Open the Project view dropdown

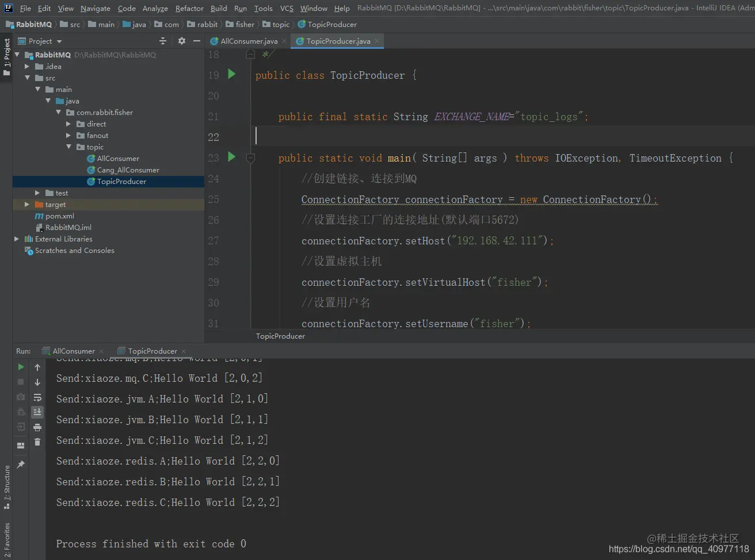pyautogui.click(x=59, y=41)
